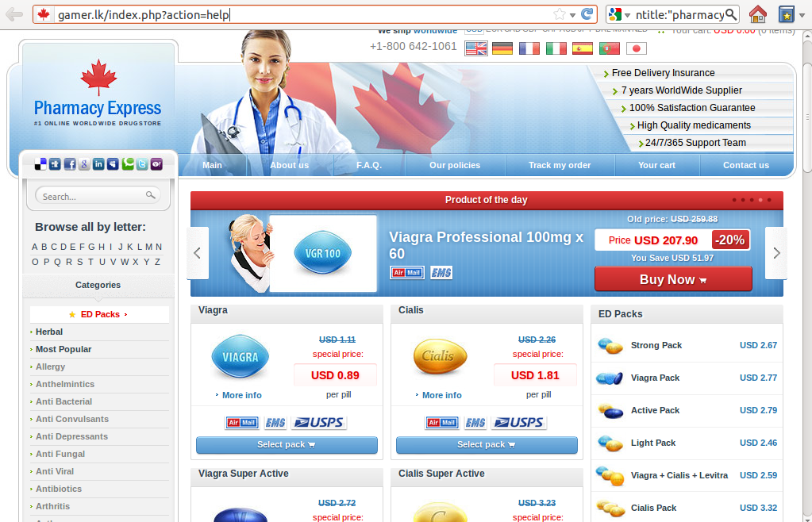The width and height of the screenshot is (812, 522).
Task: Click the MySpace share icon
Action: 113,164
